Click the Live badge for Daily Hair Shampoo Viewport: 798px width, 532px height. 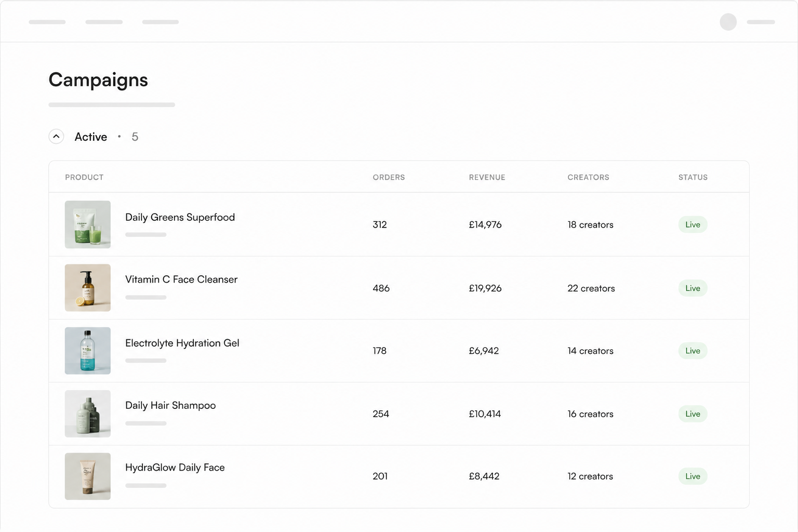(x=693, y=414)
